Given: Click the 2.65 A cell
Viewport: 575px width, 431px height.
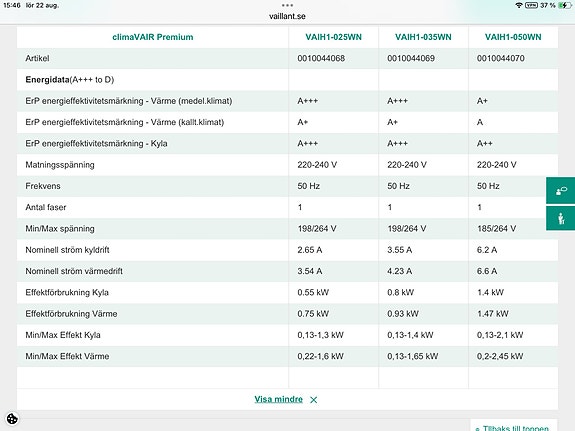Looking at the screenshot, I should click(310, 250).
